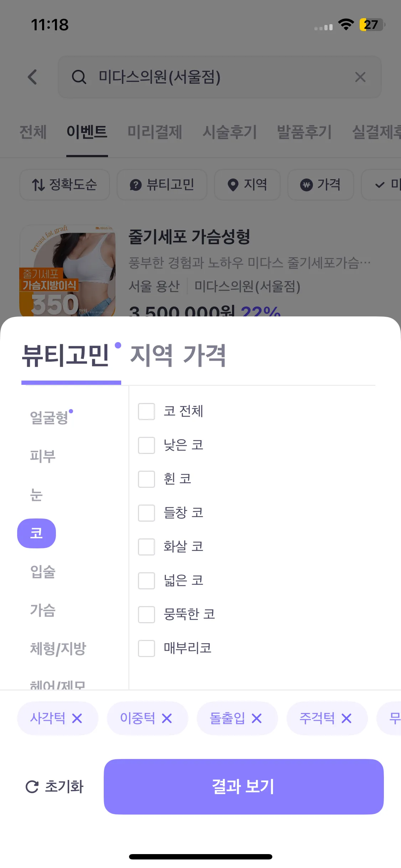Clear the search field text
This screenshot has width=401, height=868.
(x=360, y=77)
